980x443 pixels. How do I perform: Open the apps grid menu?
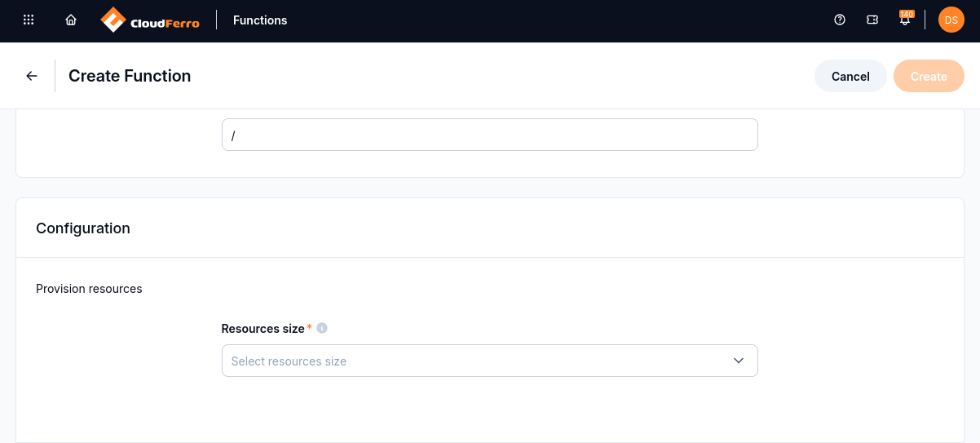(29, 20)
